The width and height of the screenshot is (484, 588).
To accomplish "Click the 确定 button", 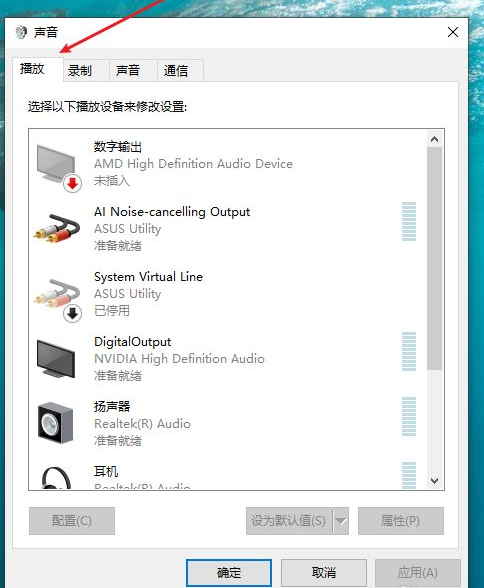I will coord(229,573).
